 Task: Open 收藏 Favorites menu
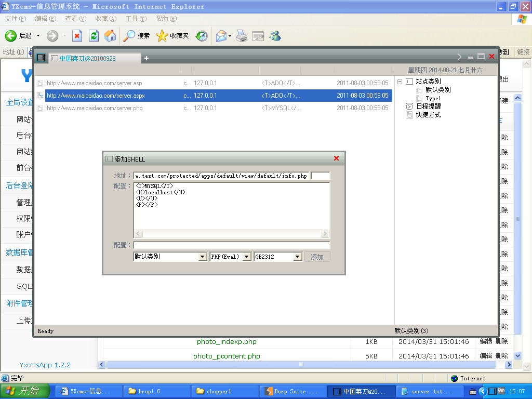tap(106, 19)
